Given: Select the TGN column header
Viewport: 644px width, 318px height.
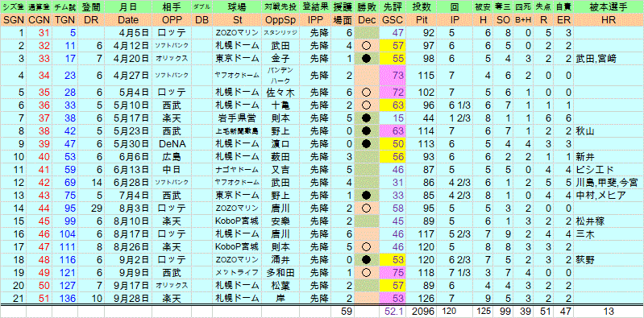Looking at the screenshot, I should (x=64, y=19).
